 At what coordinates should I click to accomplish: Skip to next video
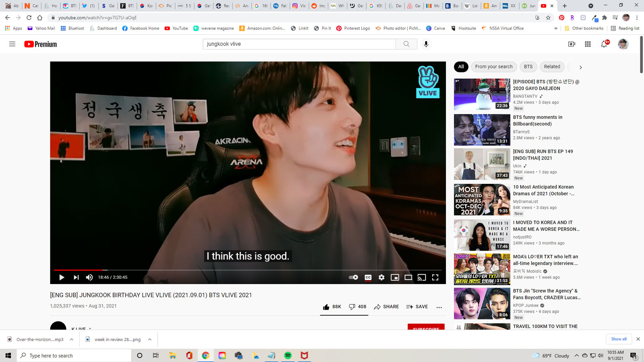76,277
